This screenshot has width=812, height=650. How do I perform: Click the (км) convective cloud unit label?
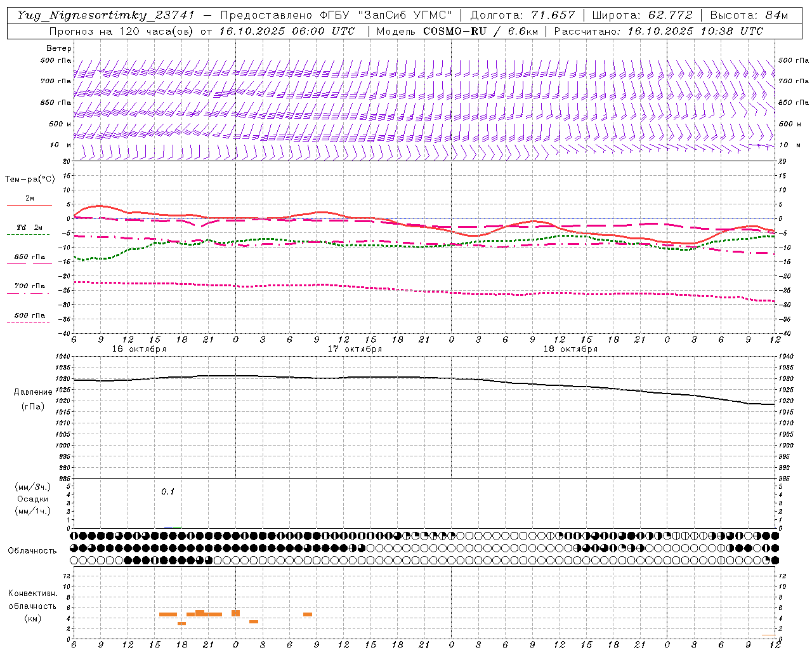(x=32, y=618)
